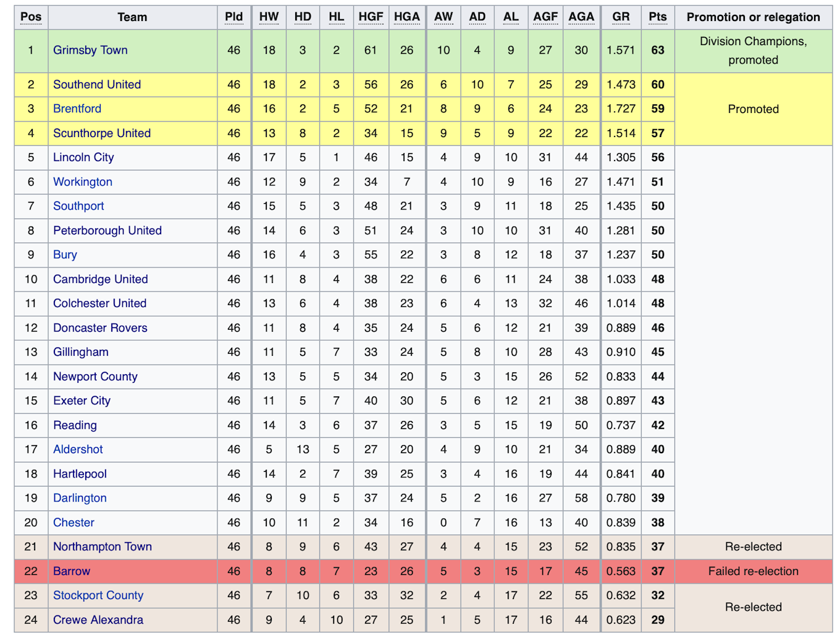The height and width of the screenshot is (644, 840).
Task: Select Exeter City's 43 points value
Action: click(x=658, y=401)
